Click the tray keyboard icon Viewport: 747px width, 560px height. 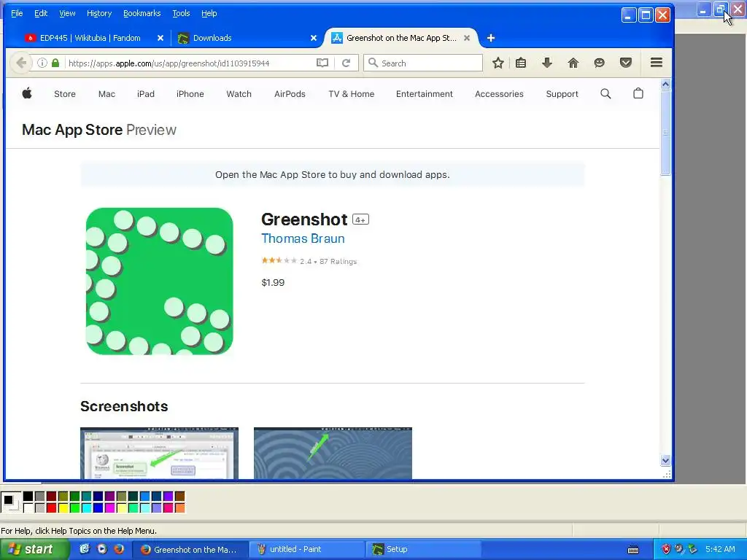[633, 550]
